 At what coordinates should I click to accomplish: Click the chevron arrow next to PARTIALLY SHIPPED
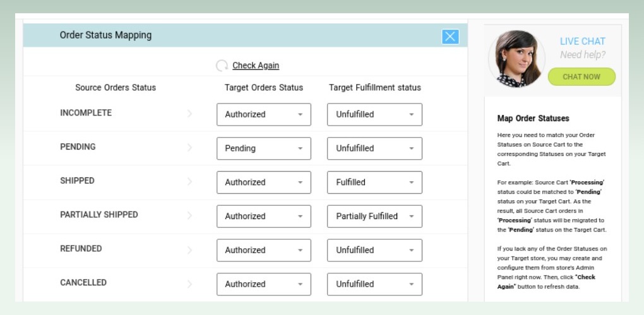click(x=189, y=215)
